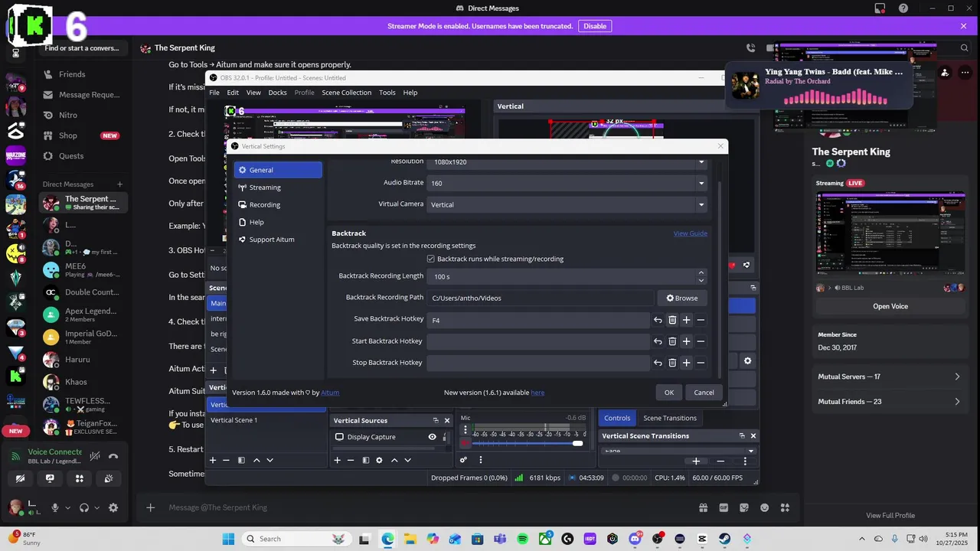Confirm Vertical Settings with OK
The width and height of the screenshot is (980, 551).
tap(669, 393)
